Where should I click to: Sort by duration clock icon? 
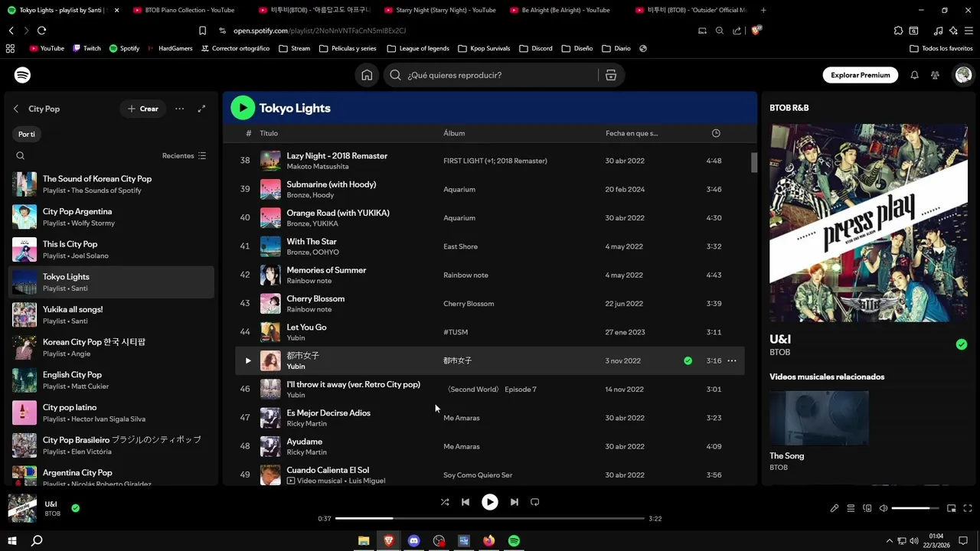[x=716, y=133]
